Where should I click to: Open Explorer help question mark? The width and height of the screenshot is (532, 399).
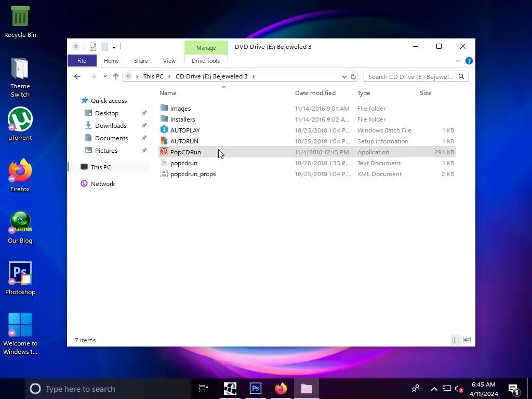click(469, 61)
